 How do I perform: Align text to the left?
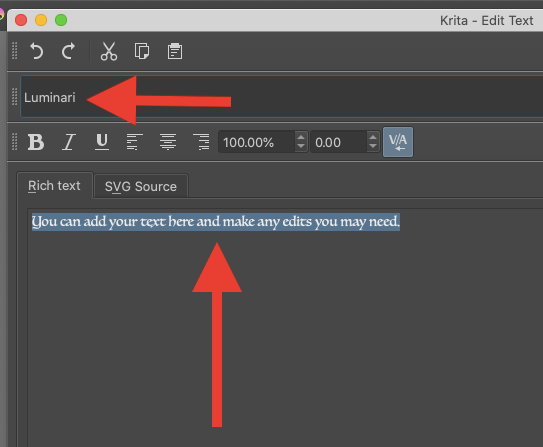coord(135,142)
